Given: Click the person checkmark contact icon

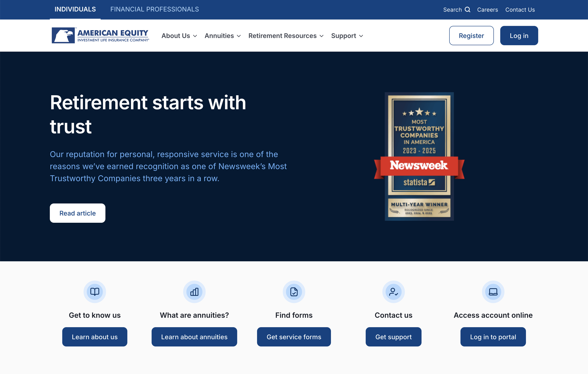Looking at the screenshot, I should [393, 292].
